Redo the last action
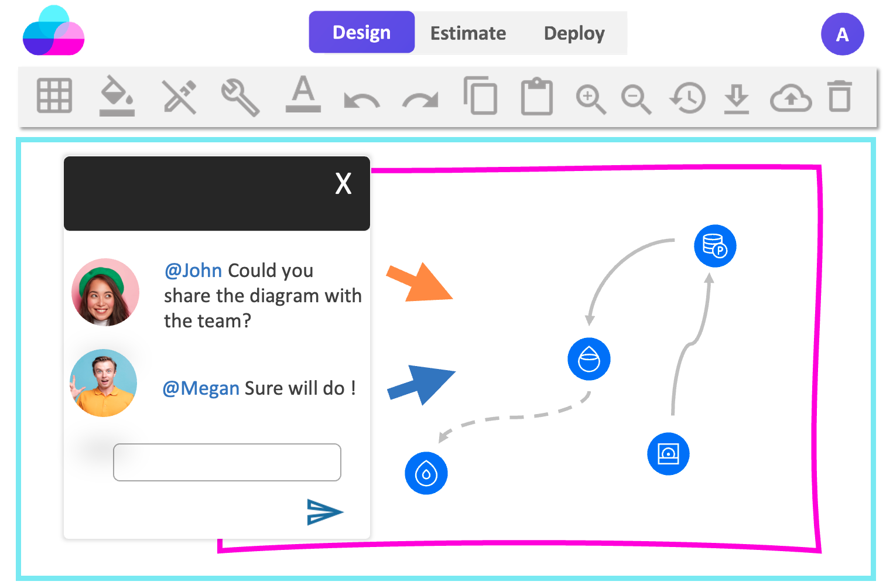 (420, 97)
